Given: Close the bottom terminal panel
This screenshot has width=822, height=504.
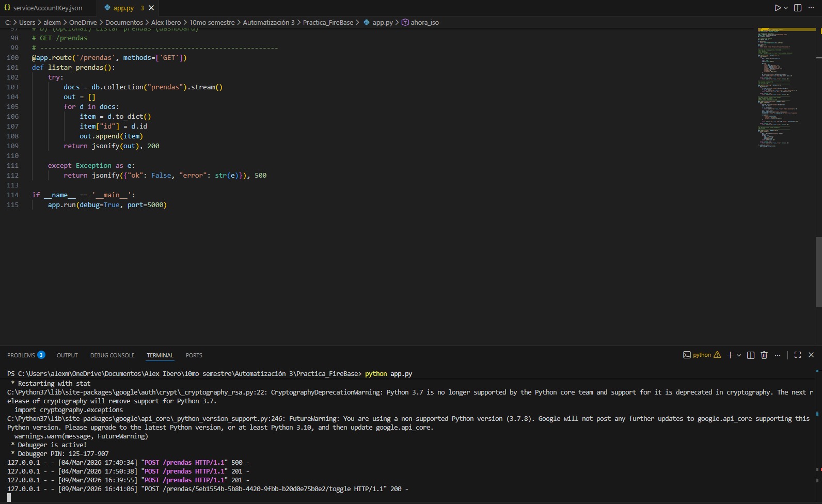Looking at the screenshot, I should pyautogui.click(x=811, y=355).
